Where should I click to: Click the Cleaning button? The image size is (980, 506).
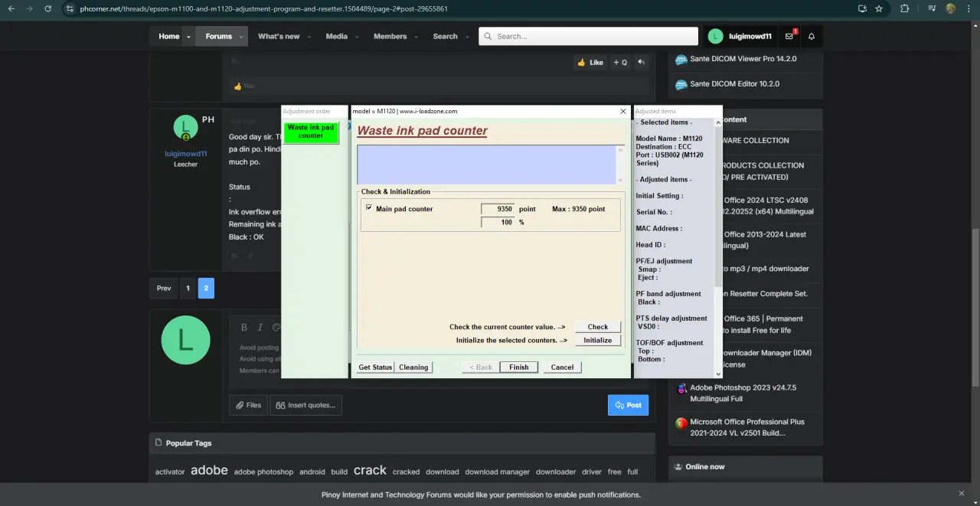(413, 367)
